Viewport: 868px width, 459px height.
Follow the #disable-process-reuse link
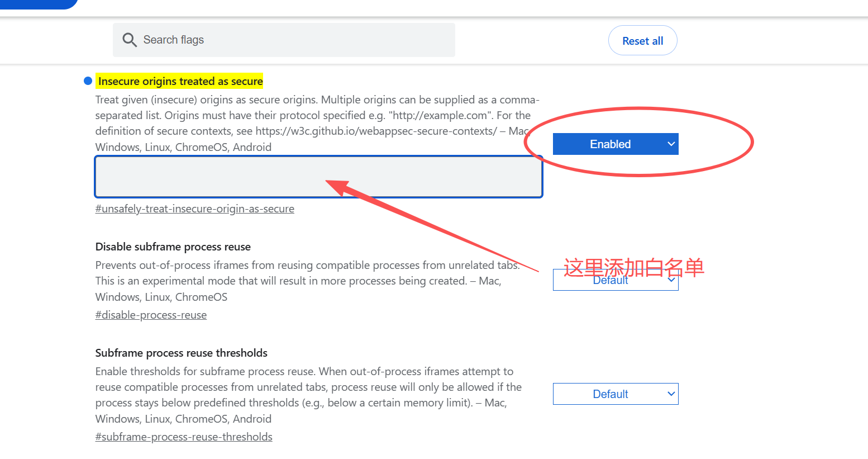pos(151,315)
